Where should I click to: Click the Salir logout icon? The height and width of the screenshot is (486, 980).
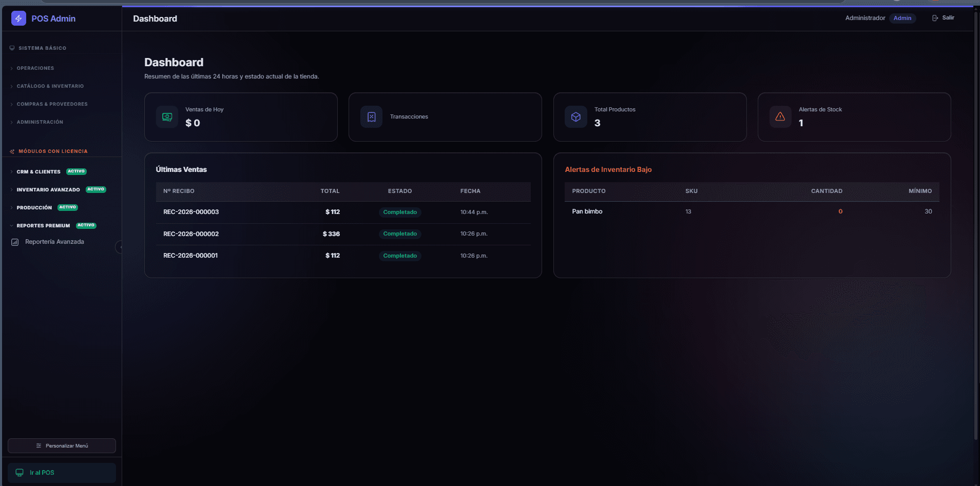(x=935, y=18)
